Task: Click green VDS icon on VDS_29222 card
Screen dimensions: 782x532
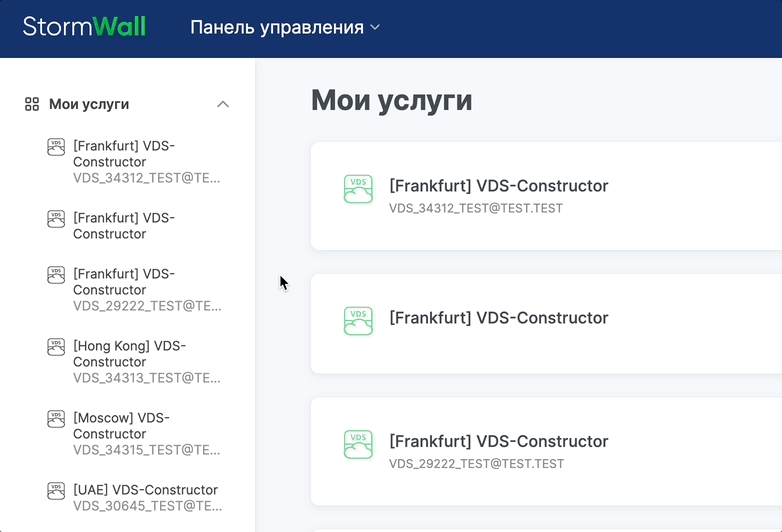Action: (358, 444)
